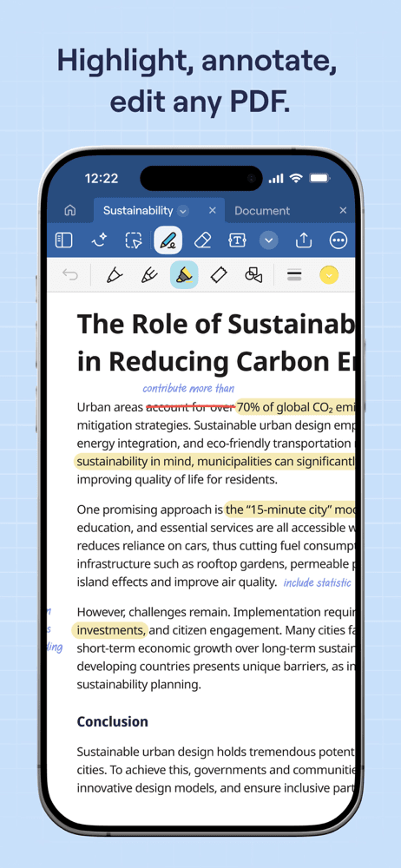
Task: Switch to the Document tab
Action: click(262, 211)
